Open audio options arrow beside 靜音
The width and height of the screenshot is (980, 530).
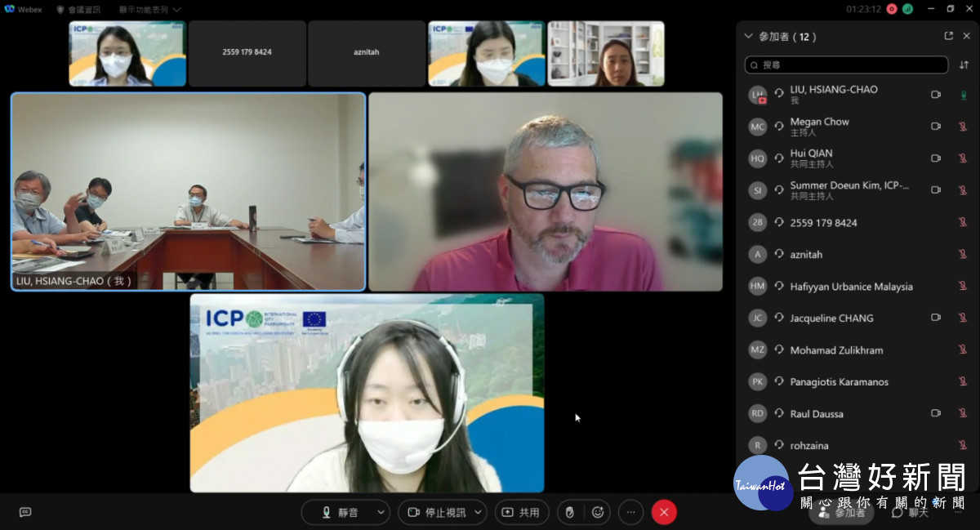381,512
